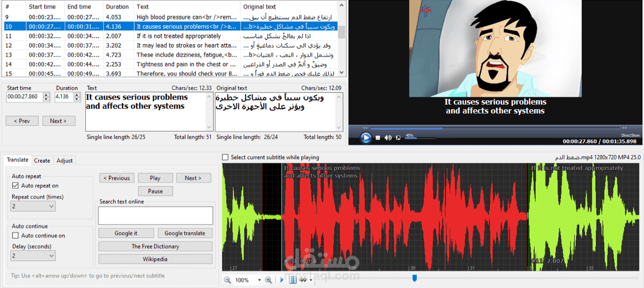Select row 11 If it is not treated appropriately
The width and height of the screenshot is (644, 288).
(171, 35)
